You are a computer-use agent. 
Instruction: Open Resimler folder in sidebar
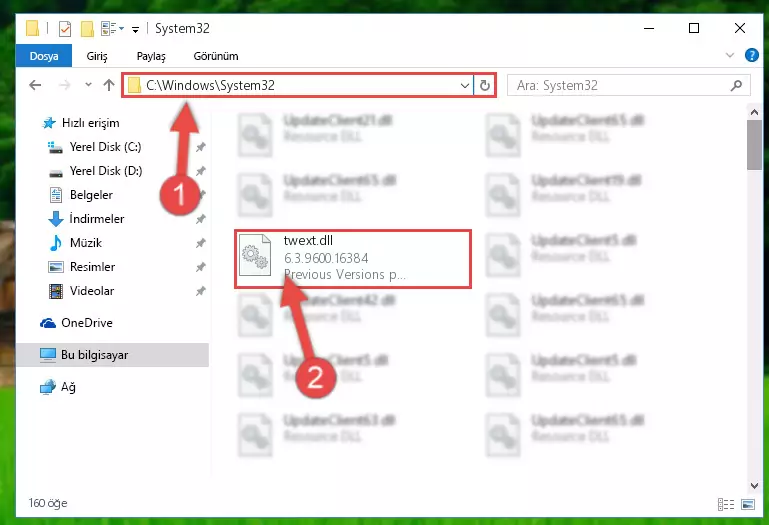click(x=92, y=267)
